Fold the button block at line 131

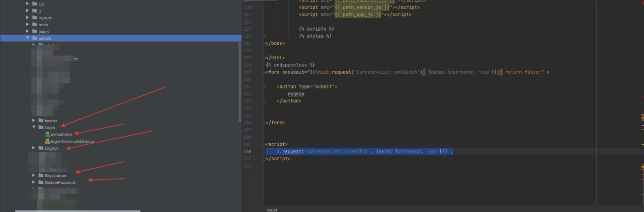[x=264, y=87]
